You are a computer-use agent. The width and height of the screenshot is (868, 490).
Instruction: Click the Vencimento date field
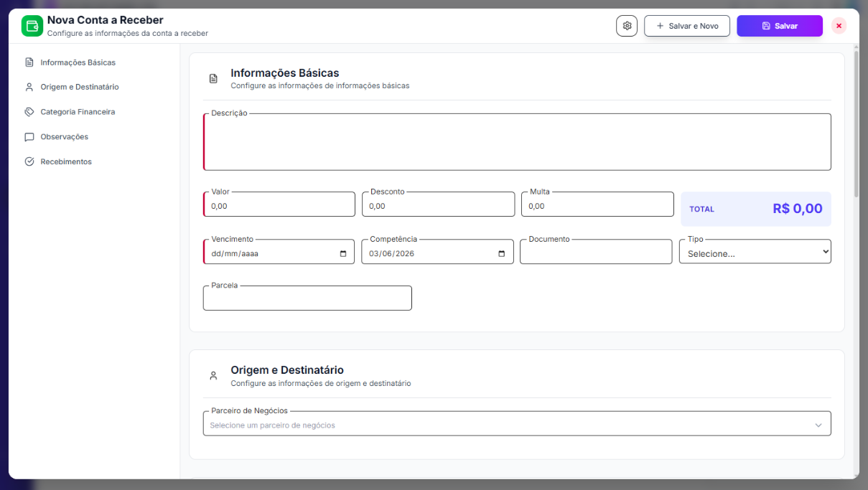click(279, 252)
